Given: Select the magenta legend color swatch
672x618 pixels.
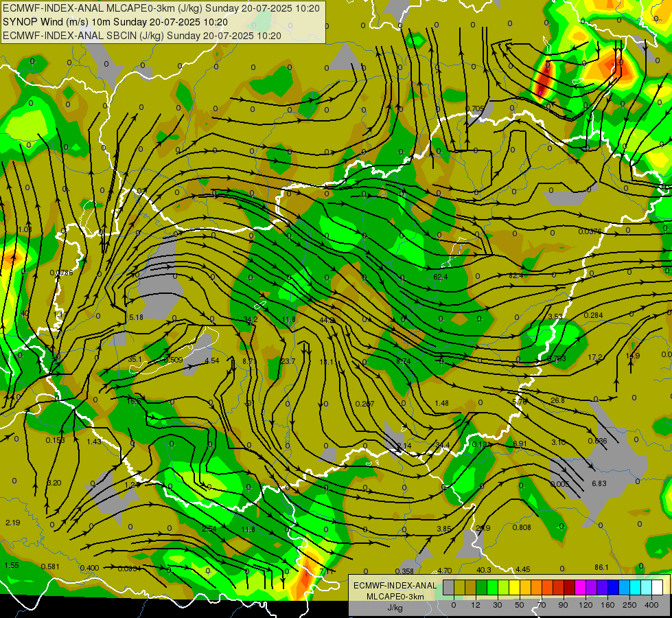Looking at the screenshot, I should coord(581,588).
